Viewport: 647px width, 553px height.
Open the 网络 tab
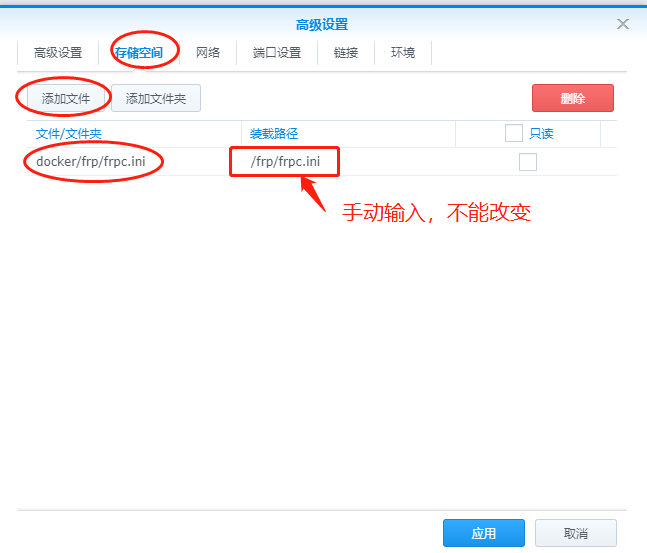pyautogui.click(x=208, y=53)
